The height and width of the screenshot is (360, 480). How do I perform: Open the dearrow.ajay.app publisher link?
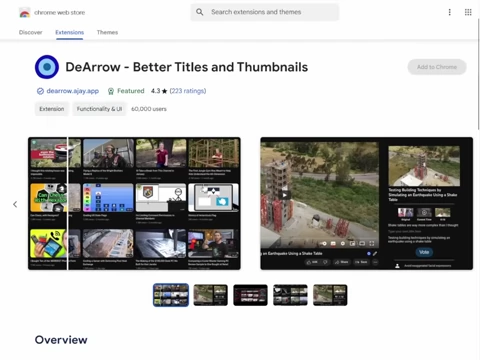[73, 91]
